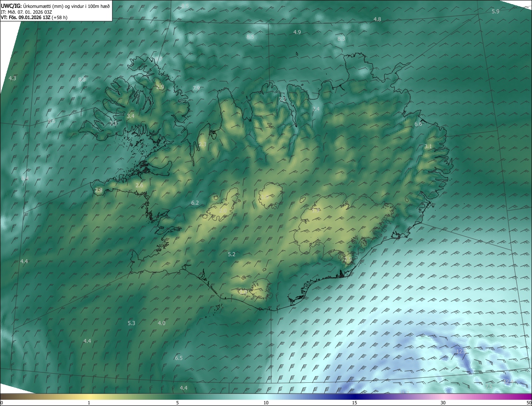The height and width of the screenshot is (406, 532).
Task: Click the 5.9 value label on the map
Action: pos(495,11)
